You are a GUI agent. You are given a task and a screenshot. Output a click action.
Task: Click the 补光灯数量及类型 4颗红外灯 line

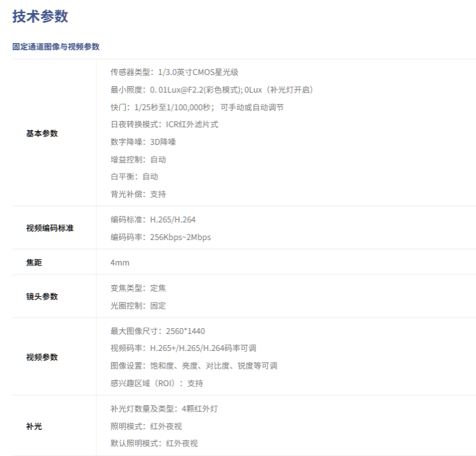[164, 409]
